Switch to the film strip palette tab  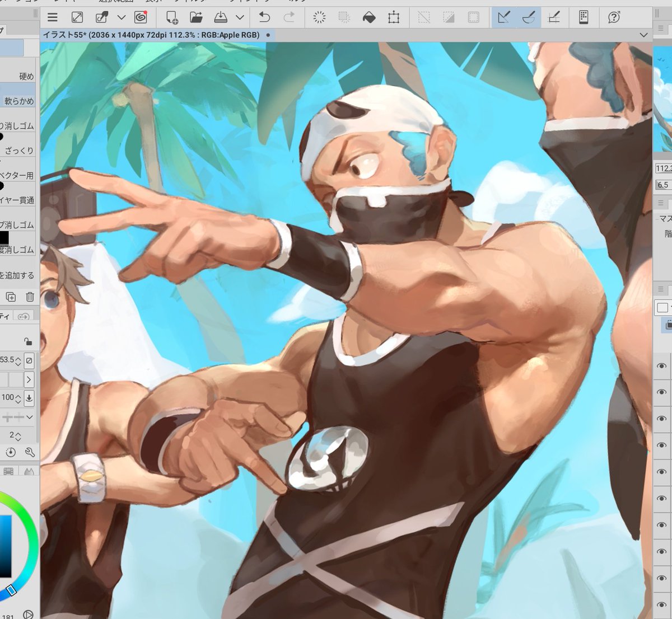click(x=8, y=472)
